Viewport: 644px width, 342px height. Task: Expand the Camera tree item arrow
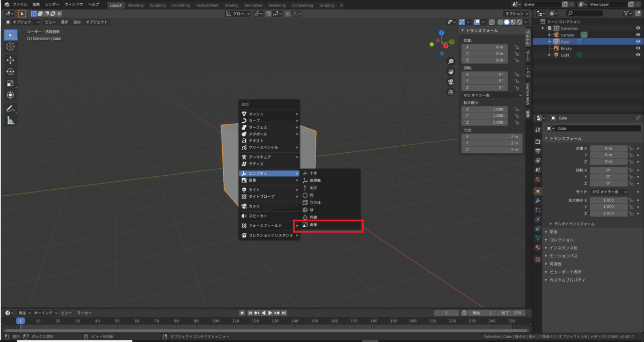pos(549,35)
